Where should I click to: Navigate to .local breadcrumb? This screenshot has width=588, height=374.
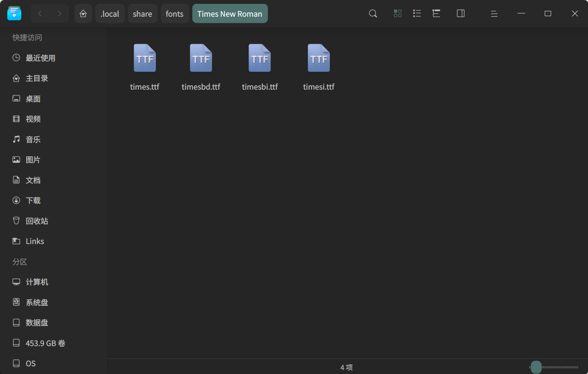click(110, 14)
